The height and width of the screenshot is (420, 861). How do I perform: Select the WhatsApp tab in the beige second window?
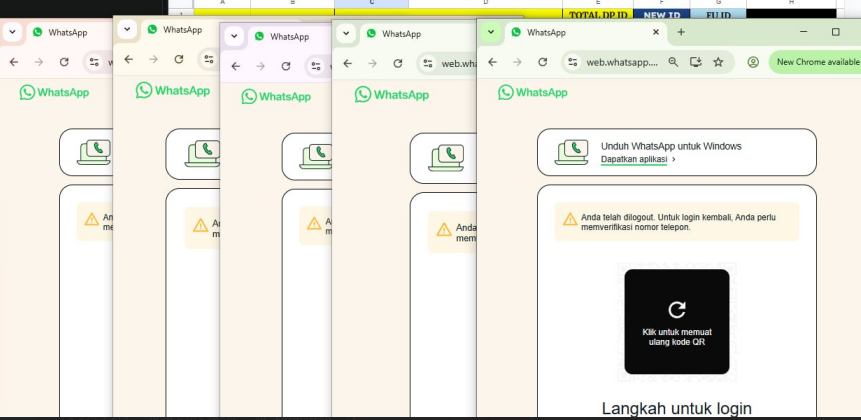pyautogui.click(x=180, y=30)
